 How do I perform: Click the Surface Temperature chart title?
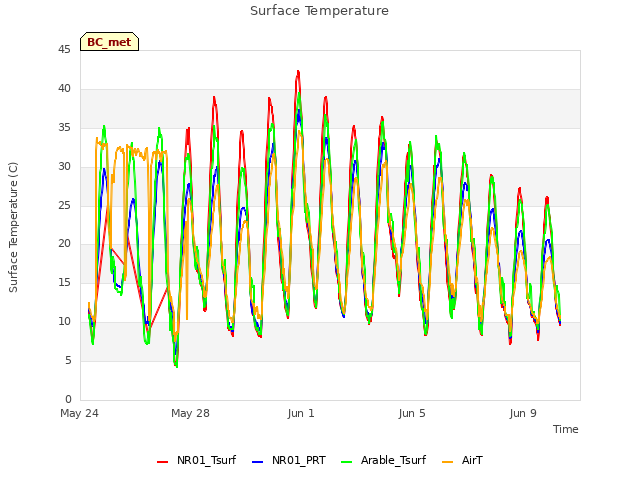click(x=319, y=11)
